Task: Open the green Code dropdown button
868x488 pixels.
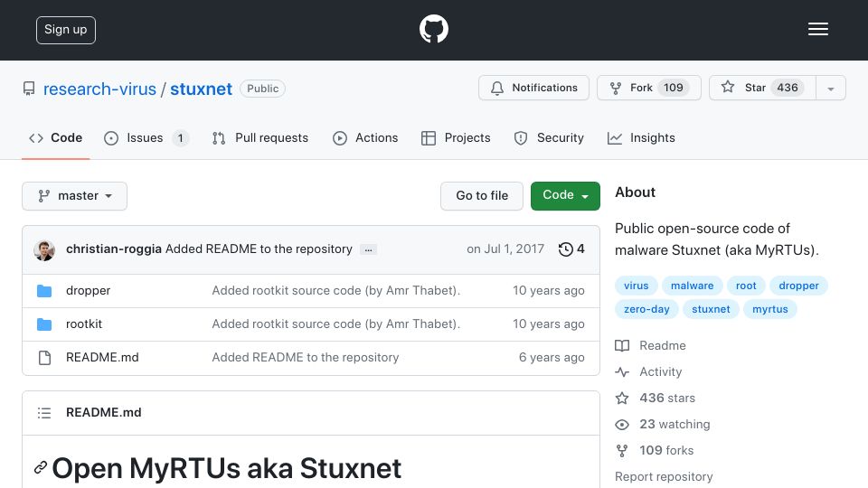Action: tap(565, 196)
